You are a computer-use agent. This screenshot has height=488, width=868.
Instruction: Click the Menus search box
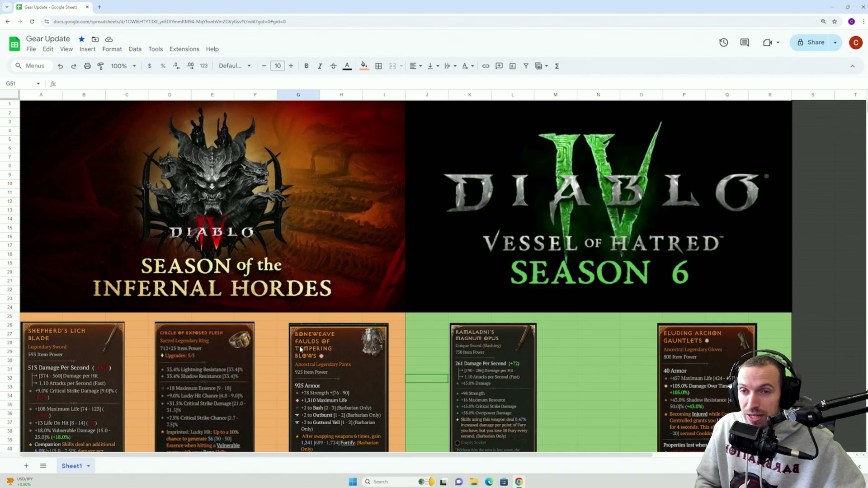pyautogui.click(x=31, y=66)
